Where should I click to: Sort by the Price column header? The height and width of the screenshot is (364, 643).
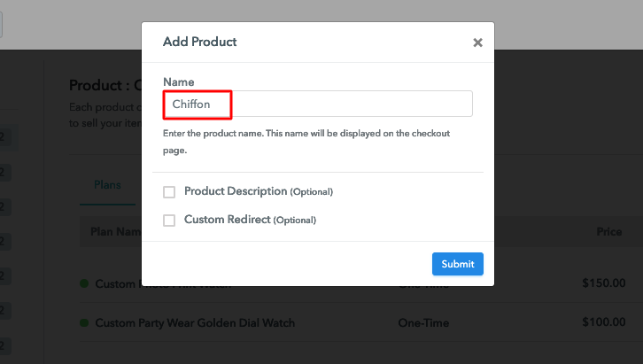(609, 232)
